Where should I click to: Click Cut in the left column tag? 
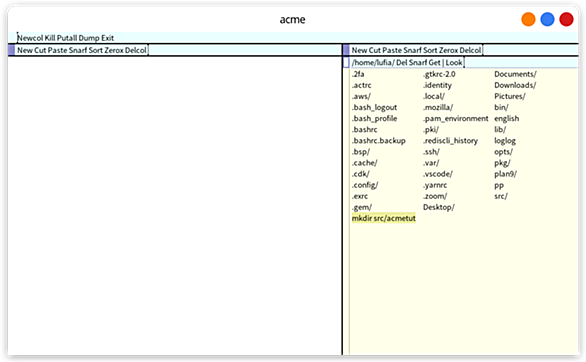40,50
